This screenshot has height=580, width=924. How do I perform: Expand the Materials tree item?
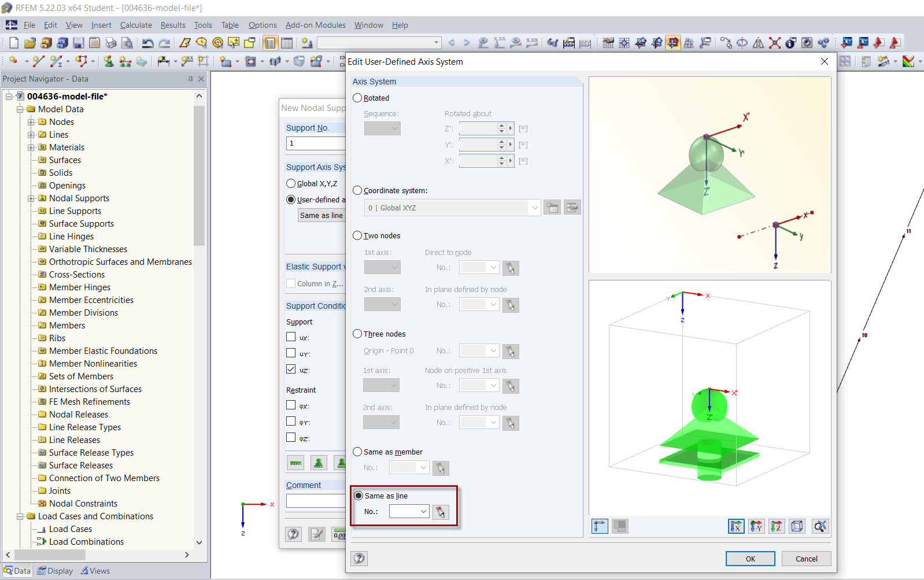(31, 147)
